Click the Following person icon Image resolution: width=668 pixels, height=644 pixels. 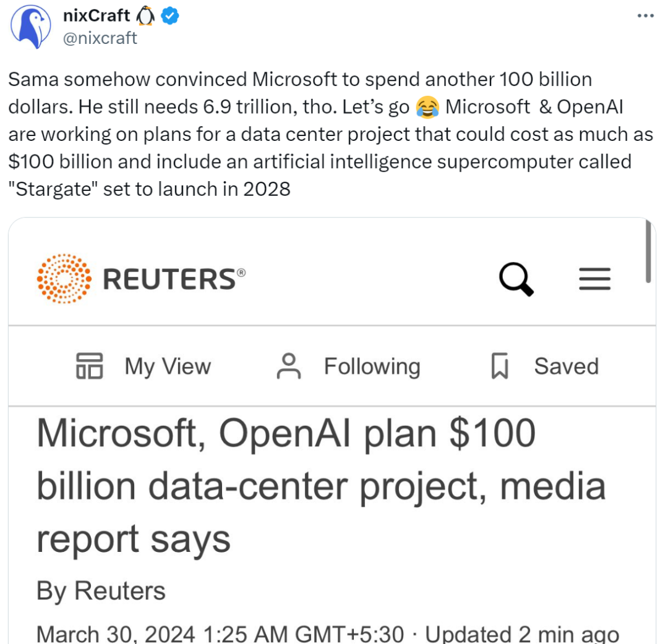289,366
